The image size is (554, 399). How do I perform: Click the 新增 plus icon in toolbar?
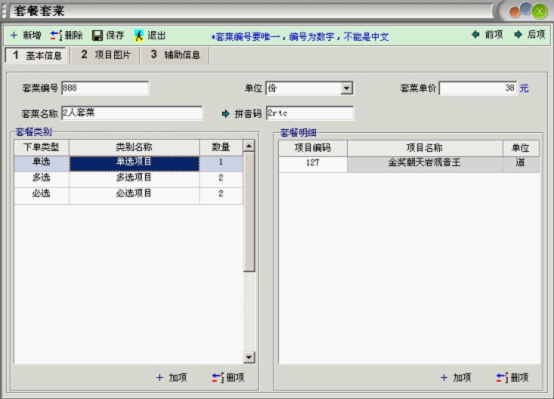[14, 35]
